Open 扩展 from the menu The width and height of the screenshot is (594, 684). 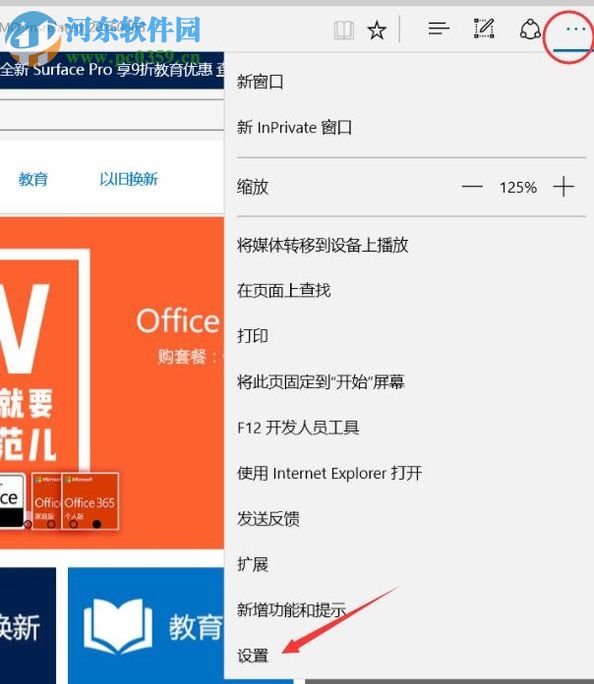tap(253, 564)
